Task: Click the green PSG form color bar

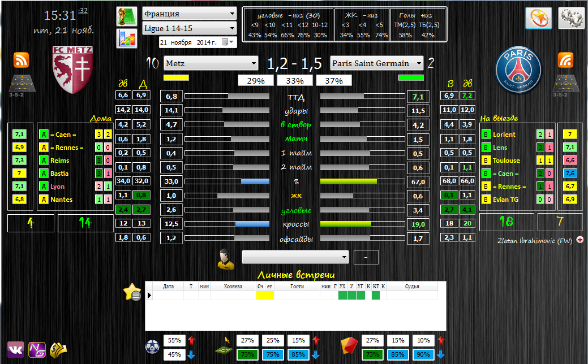Action: [411, 78]
